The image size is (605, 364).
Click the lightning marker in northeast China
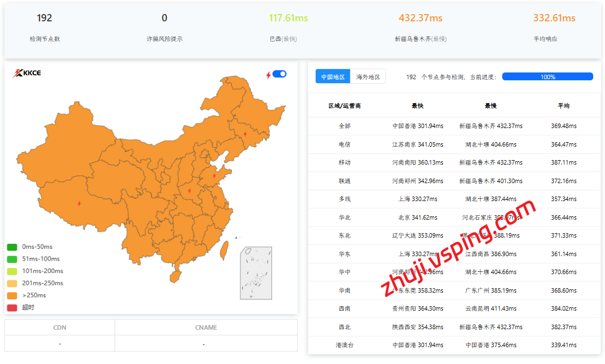click(244, 134)
